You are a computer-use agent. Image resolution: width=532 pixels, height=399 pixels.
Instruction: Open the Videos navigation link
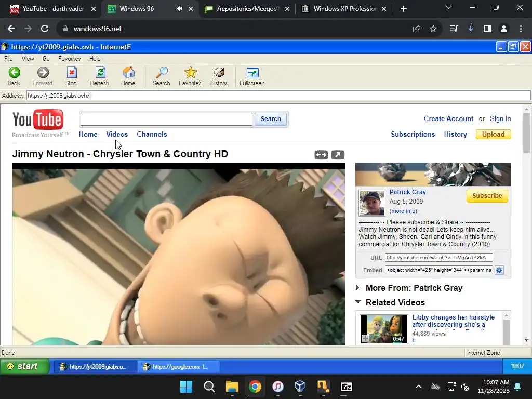pos(117,135)
